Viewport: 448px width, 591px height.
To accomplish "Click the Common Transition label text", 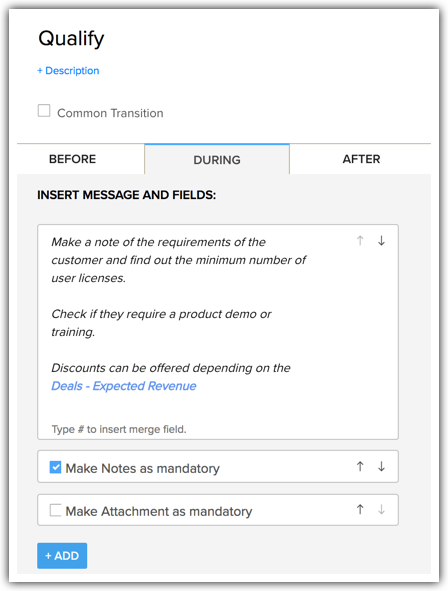I will click(x=110, y=113).
